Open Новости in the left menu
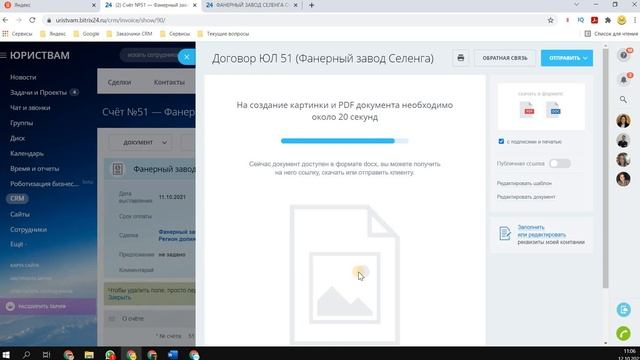The image size is (640, 360). pyautogui.click(x=23, y=77)
